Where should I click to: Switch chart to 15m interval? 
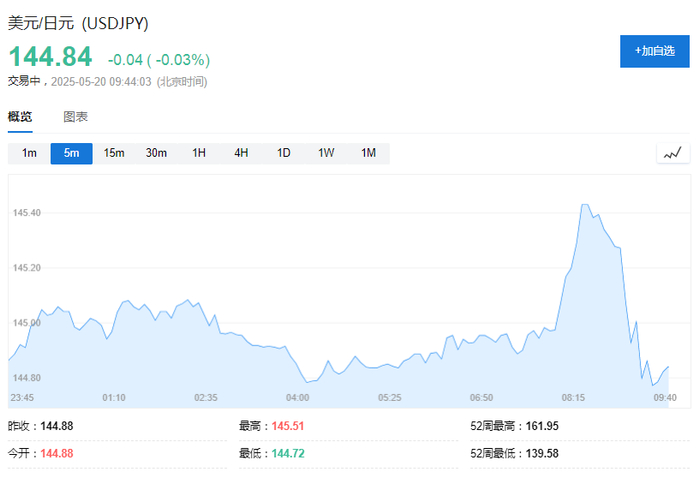click(114, 153)
